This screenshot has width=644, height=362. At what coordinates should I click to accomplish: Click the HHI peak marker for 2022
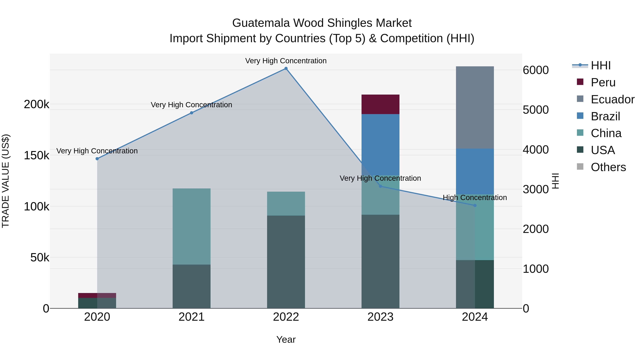[286, 68]
